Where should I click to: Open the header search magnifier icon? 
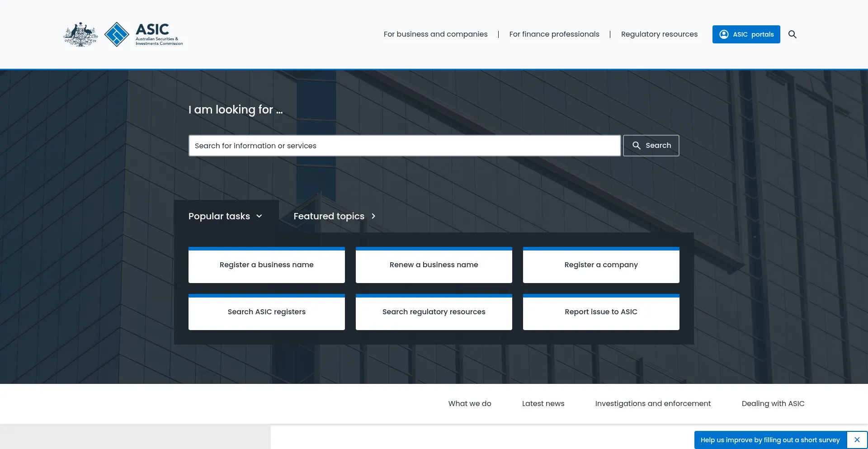(793, 34)
